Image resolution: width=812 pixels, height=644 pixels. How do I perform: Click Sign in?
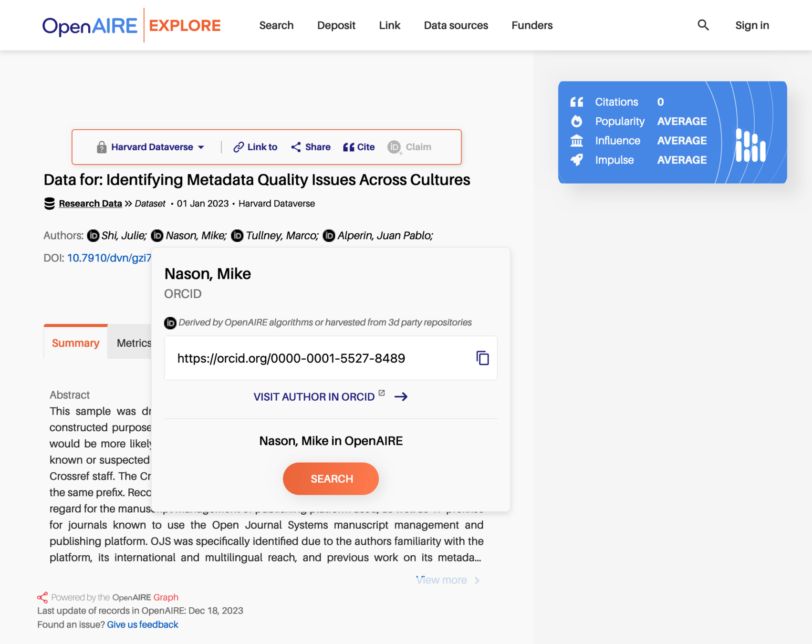[752, 25]
